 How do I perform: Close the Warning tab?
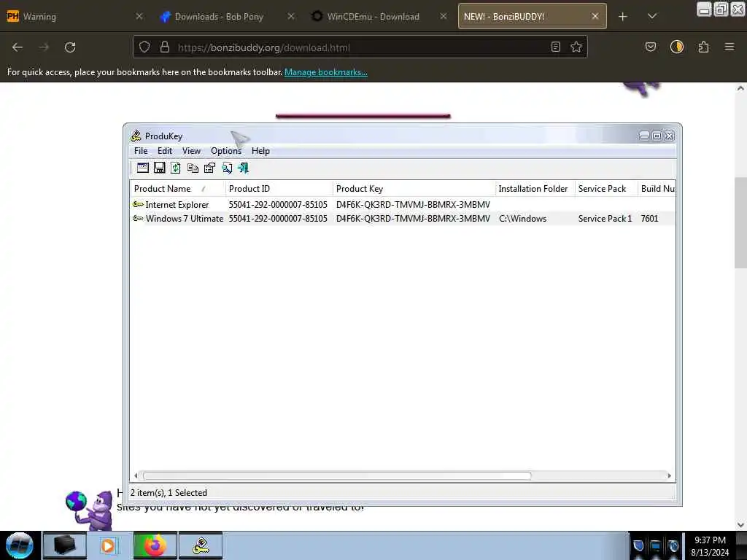(x=139, y=16)
